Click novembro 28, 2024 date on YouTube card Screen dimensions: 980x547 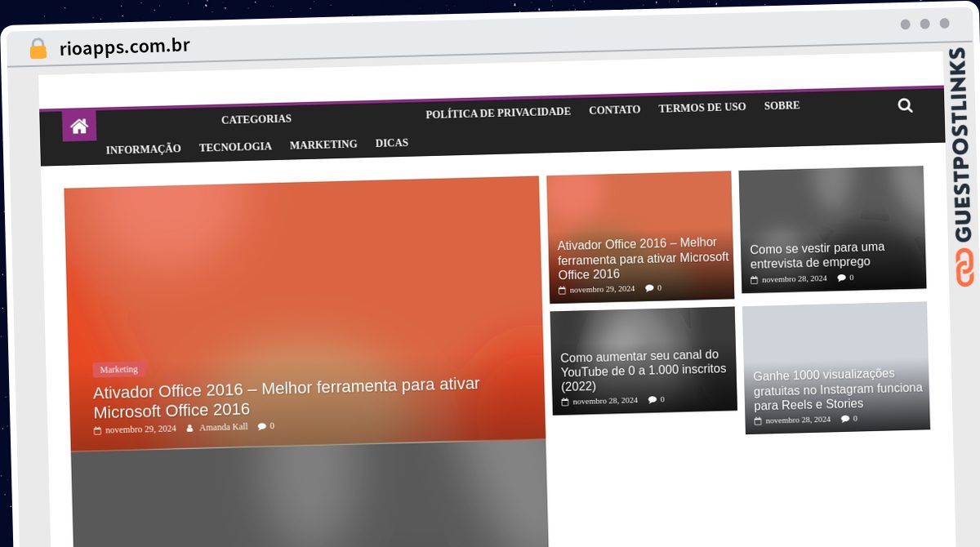pyautogui.click(x=605, y=401)
